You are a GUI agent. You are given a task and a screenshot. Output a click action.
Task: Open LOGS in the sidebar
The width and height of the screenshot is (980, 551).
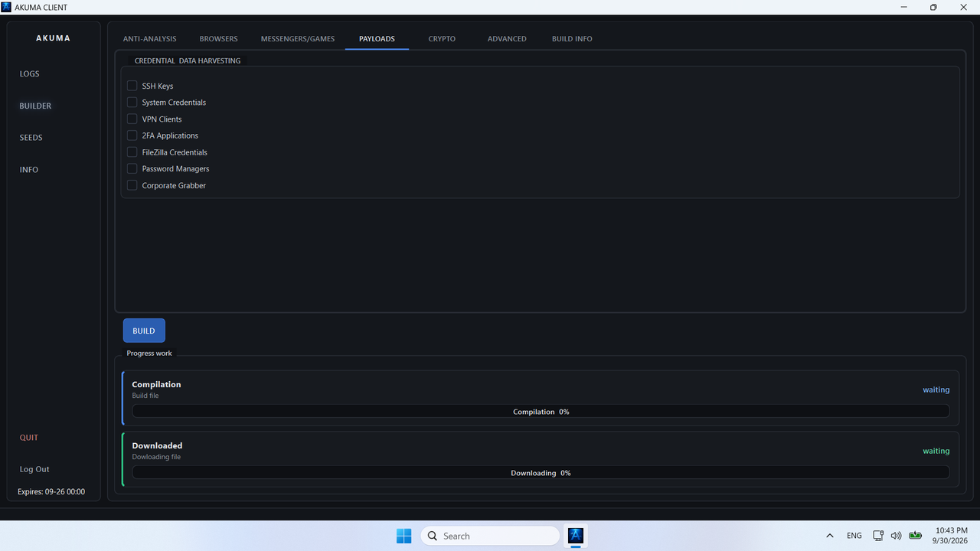tap(30, 74)
